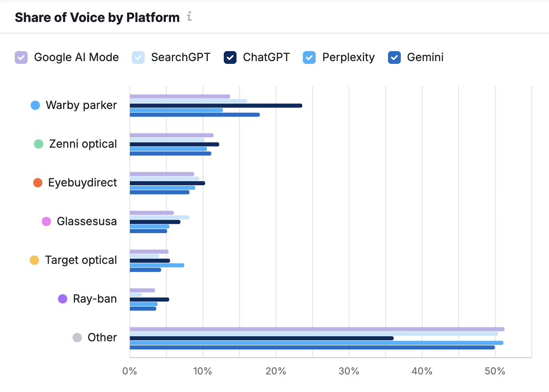Select the Zenni optical brand label

(x=83, y=144)
